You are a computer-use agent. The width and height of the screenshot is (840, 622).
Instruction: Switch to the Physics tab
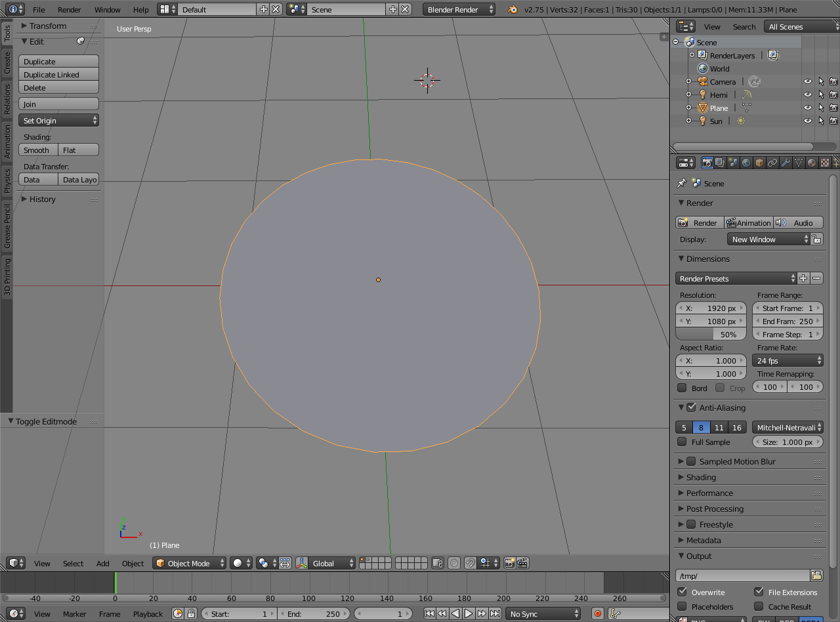pos(7,180)
